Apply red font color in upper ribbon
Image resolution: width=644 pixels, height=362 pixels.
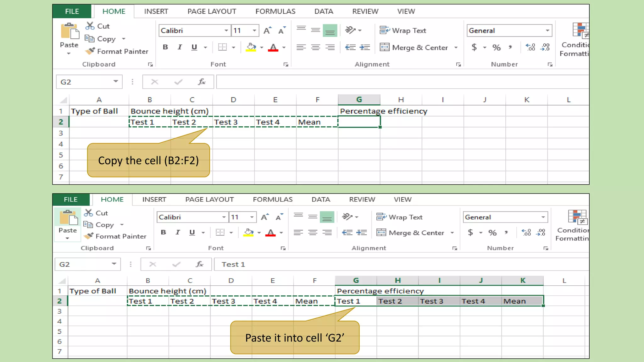click(273, 47)
